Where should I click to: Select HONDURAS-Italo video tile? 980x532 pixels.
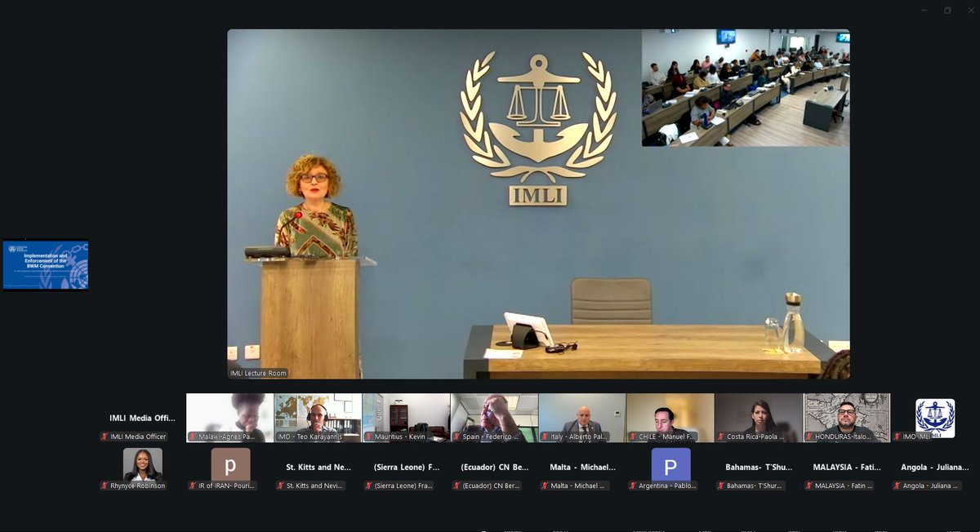[848, 418]
